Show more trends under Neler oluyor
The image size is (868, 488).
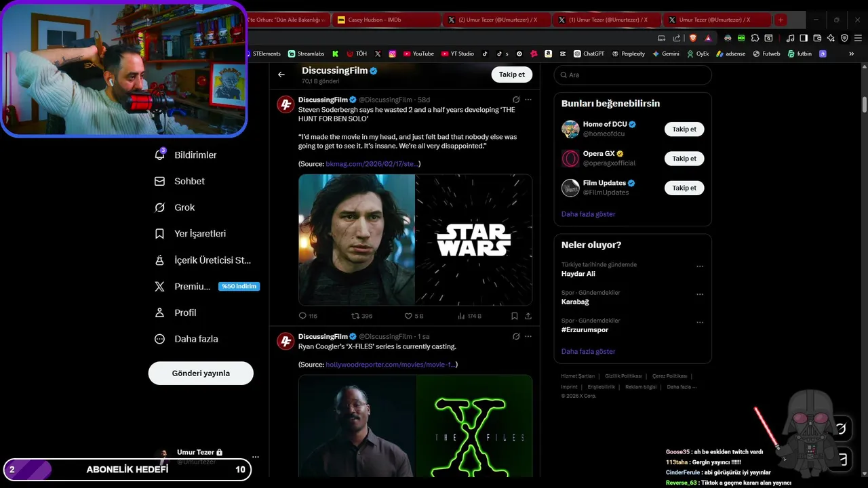click(588, 352)
